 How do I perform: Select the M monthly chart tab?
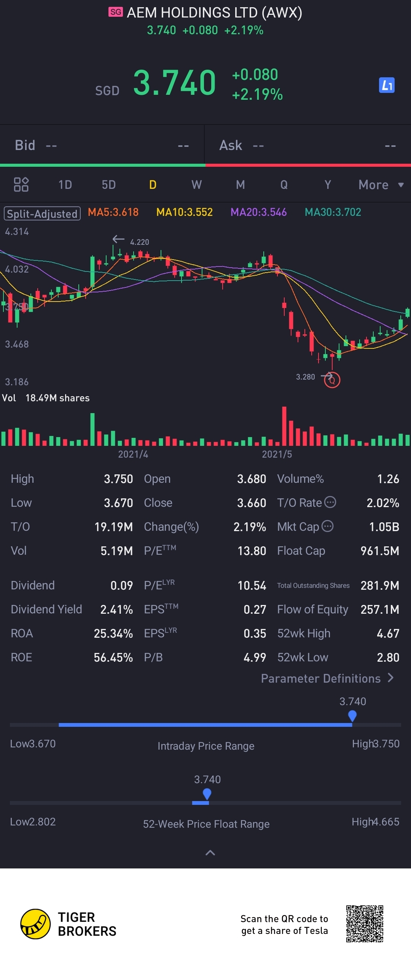click(x=240, y=185)
